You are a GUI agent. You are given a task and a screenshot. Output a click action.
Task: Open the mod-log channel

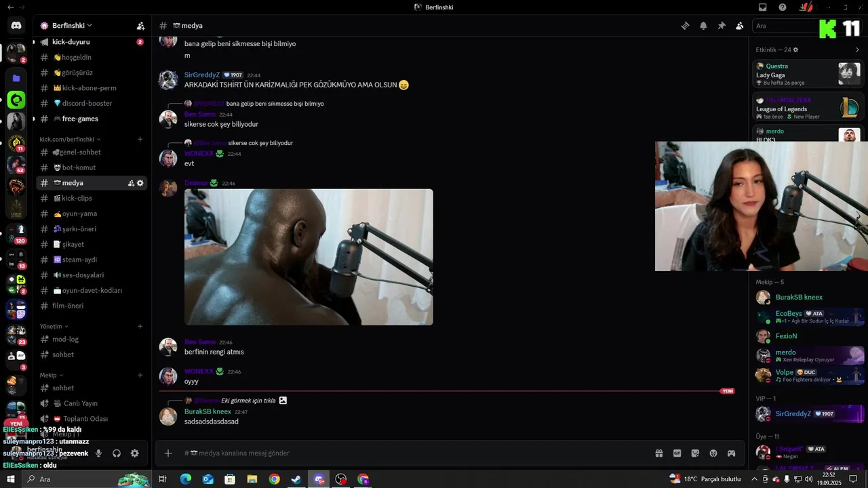pyautogui.click(x=92, y=339)
